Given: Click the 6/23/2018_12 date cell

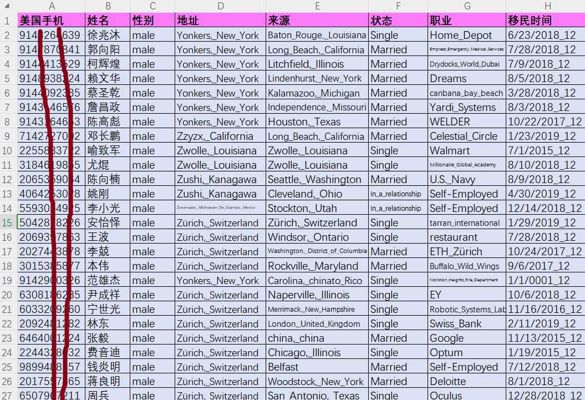Looking at the screenshot, I should 545,35.
